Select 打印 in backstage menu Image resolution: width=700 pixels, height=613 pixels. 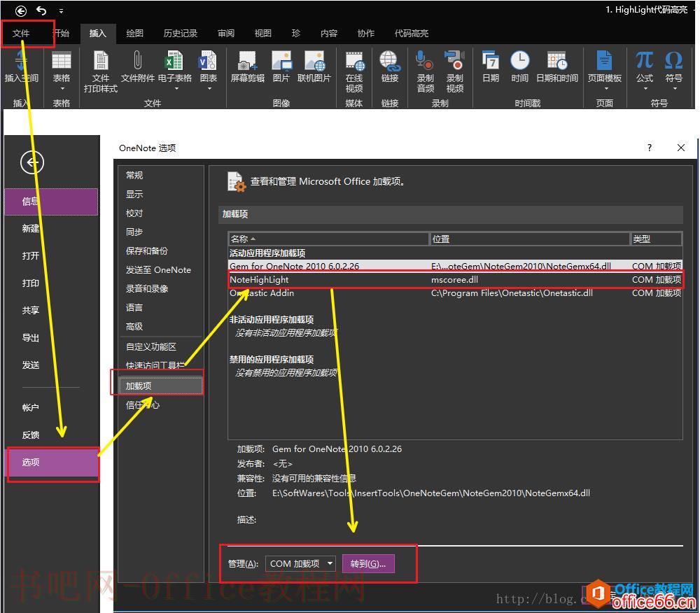[30, 283]
